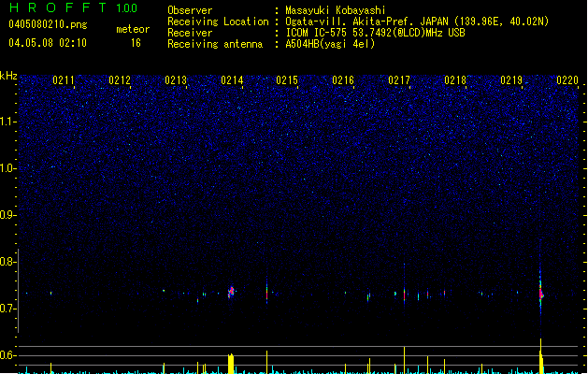Click the antenna text A504HB(yagi 4el)

(x=330, y=44)
